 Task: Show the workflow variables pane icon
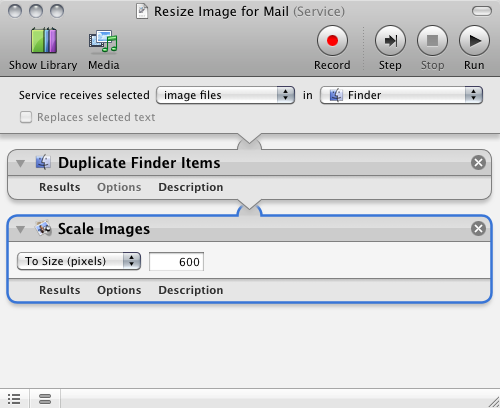(45, 399)
